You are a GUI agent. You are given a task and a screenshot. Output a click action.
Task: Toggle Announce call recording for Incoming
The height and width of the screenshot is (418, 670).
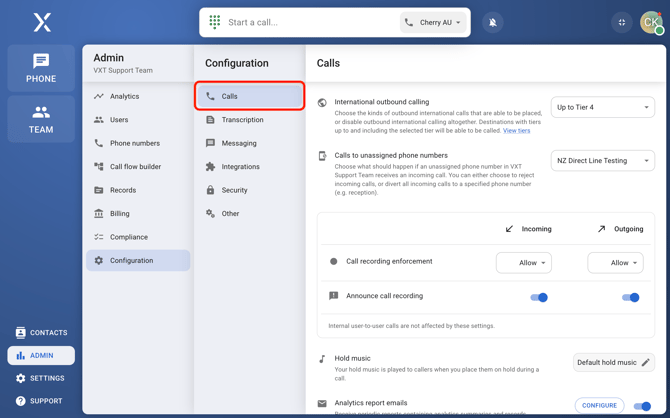539,297
